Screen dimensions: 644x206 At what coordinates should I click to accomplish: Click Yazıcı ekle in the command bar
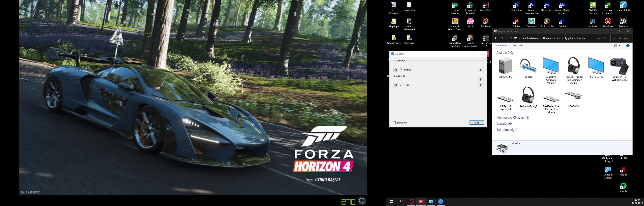pos(517,46)
